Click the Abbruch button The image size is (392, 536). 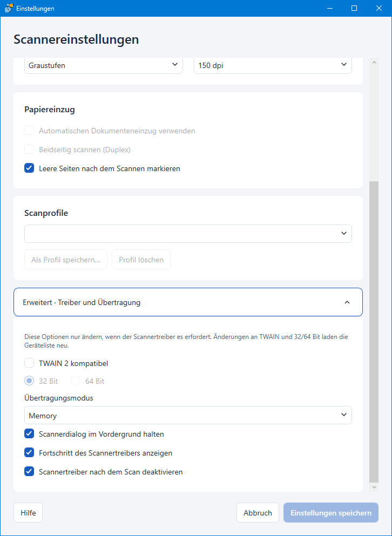[258, 512]
